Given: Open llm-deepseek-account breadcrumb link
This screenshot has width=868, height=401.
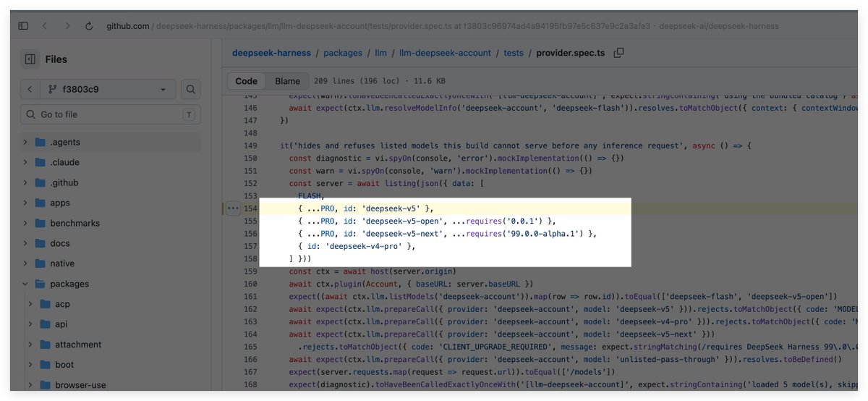Looking at the screenshot, I should [445, 53].
